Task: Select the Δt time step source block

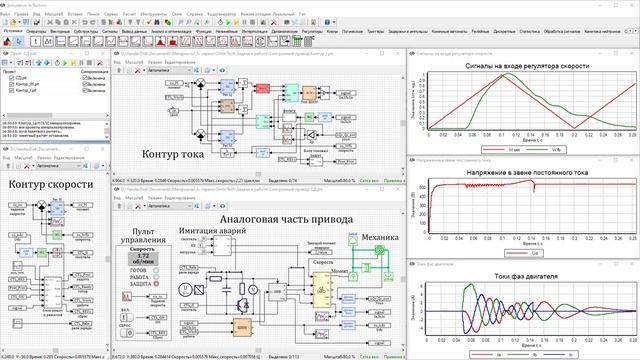Action: pos(48,41)
